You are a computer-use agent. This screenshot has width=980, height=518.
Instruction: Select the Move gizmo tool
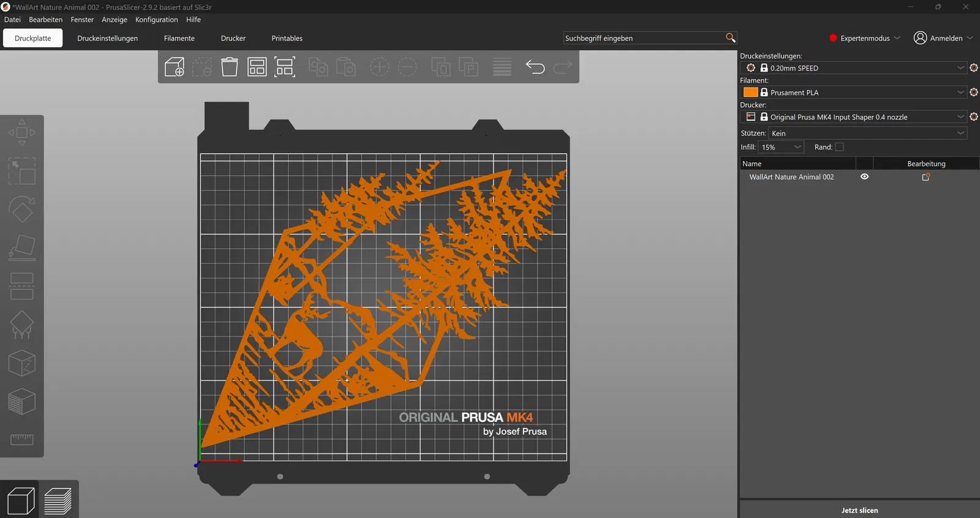pyautogui.click(x=22, y=133)
